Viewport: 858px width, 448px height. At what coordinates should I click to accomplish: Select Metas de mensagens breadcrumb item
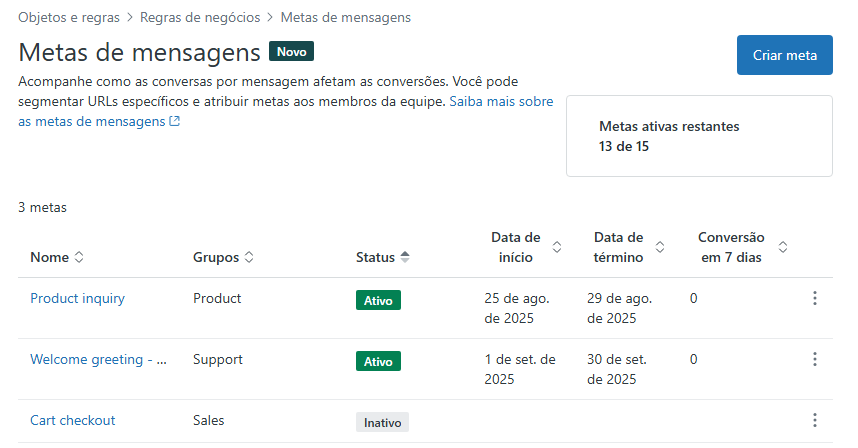345,17
